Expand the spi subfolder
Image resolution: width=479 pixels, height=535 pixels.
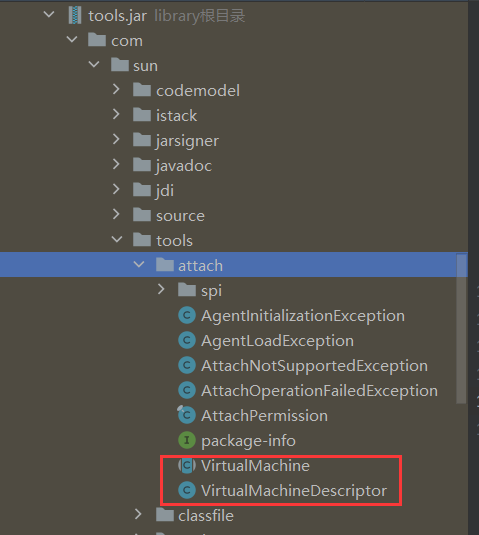[161, 289]
